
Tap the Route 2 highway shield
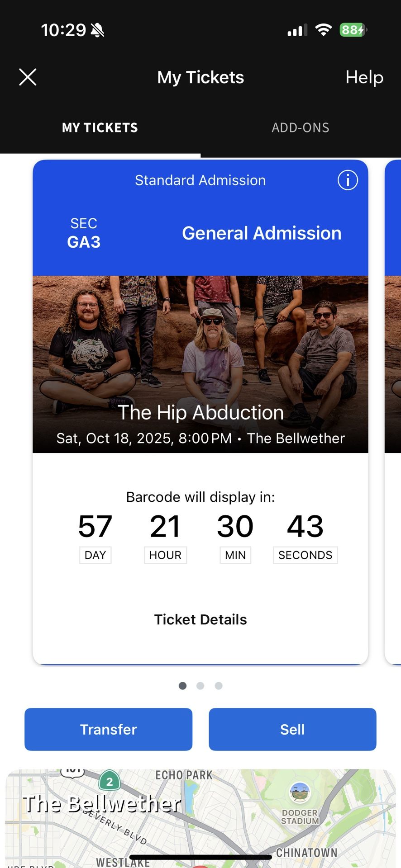point(109,782)
